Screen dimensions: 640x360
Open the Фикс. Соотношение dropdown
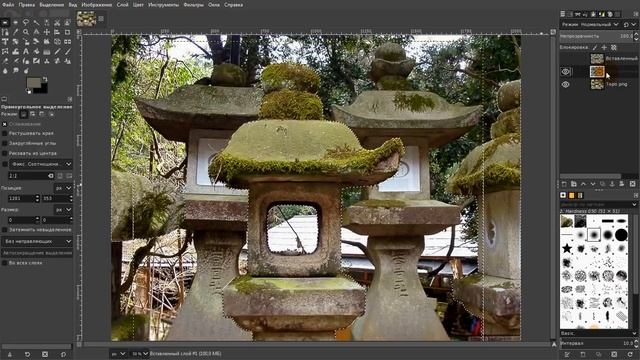click(41, 164)
